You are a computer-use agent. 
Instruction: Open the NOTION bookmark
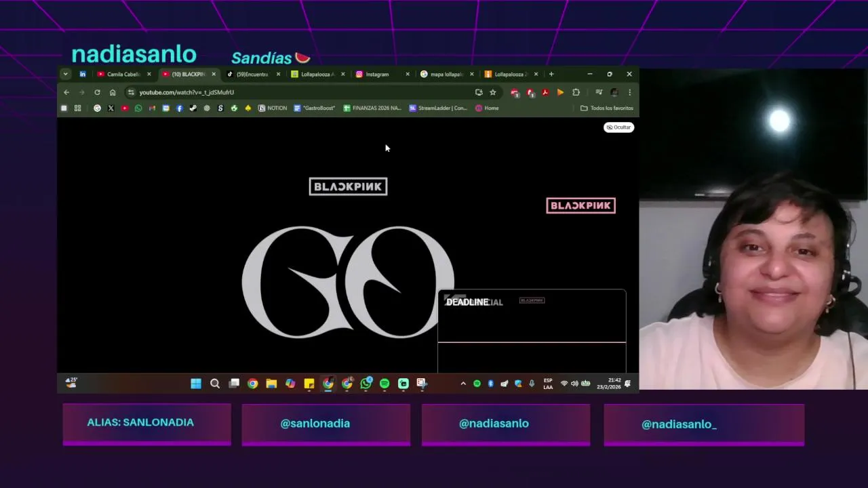click(x=273, y=108)
